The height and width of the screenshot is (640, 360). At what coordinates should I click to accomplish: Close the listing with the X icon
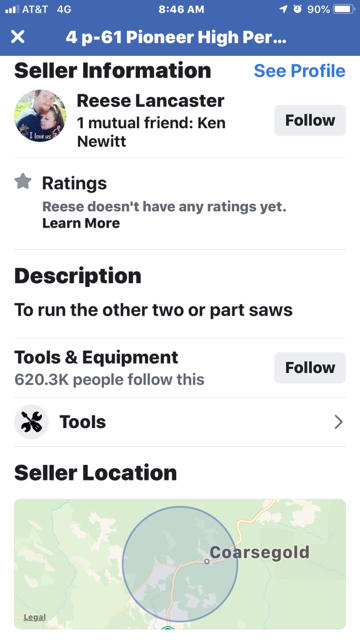coord(18,37)
